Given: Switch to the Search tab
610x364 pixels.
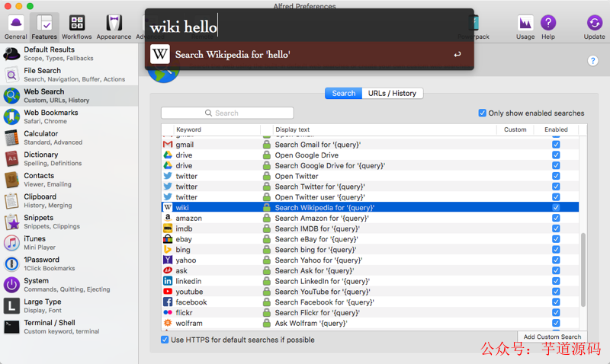Looking at the screenshot, I should (344, 93).
